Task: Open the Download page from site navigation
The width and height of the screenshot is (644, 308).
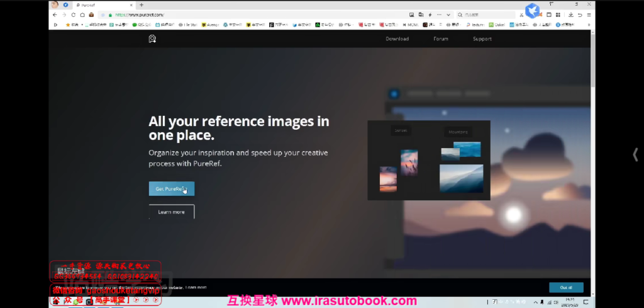Action: coord(397,38)
